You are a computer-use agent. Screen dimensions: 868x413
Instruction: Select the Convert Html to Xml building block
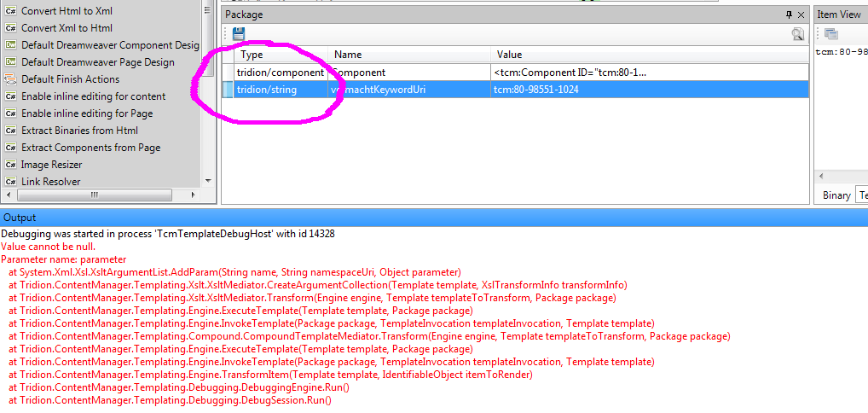(67, 11)
